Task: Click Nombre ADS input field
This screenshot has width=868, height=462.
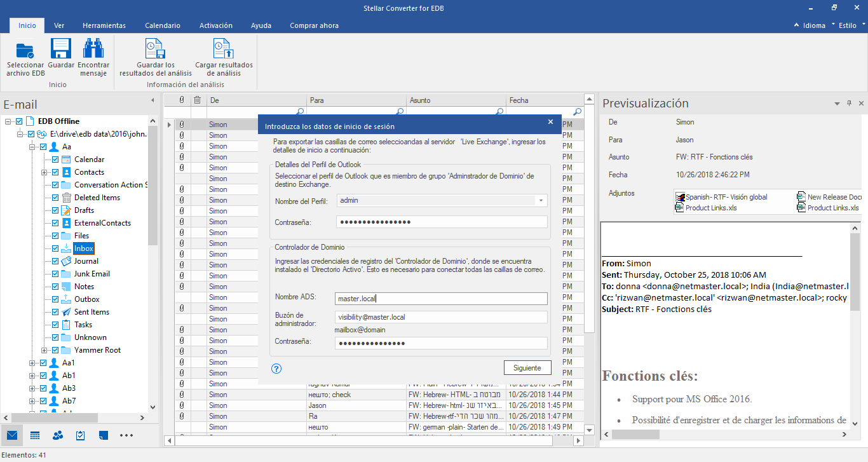Action: point(441,299)
